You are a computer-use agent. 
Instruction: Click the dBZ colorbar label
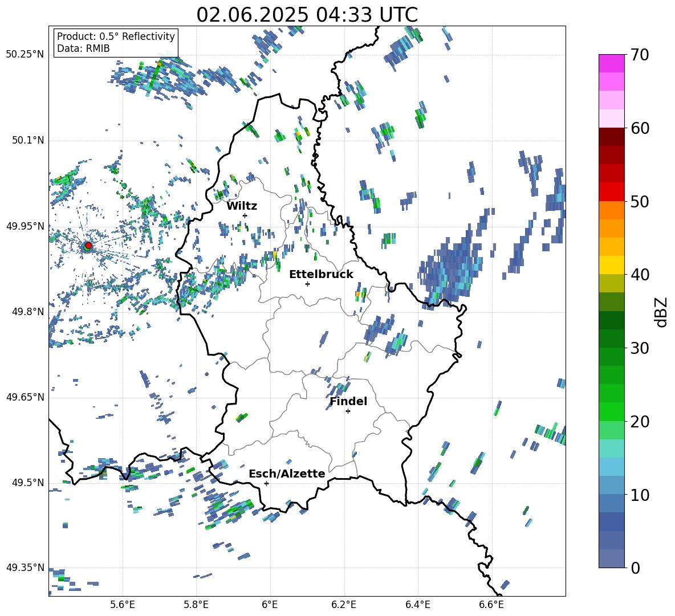pyautogui.click(x=661, y=312)
